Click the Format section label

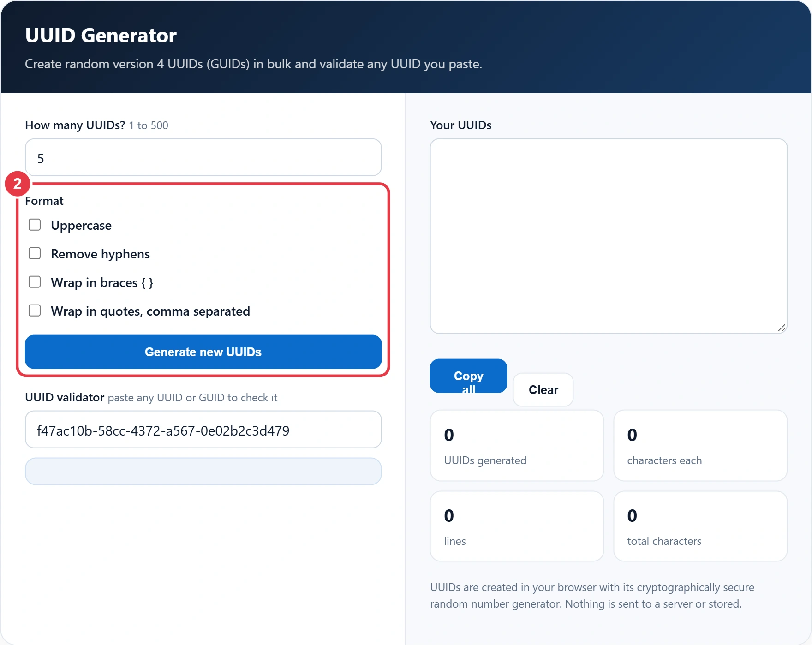[x=44, y=201]
